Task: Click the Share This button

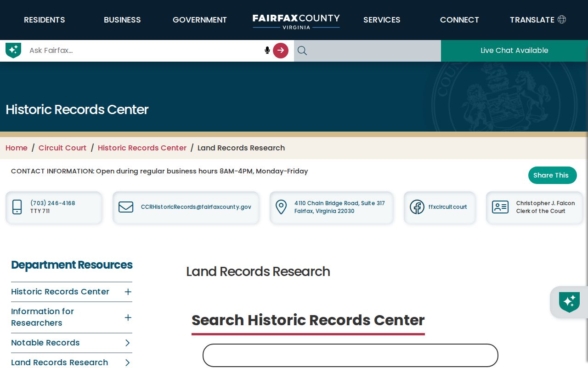Action: point(552,175)
